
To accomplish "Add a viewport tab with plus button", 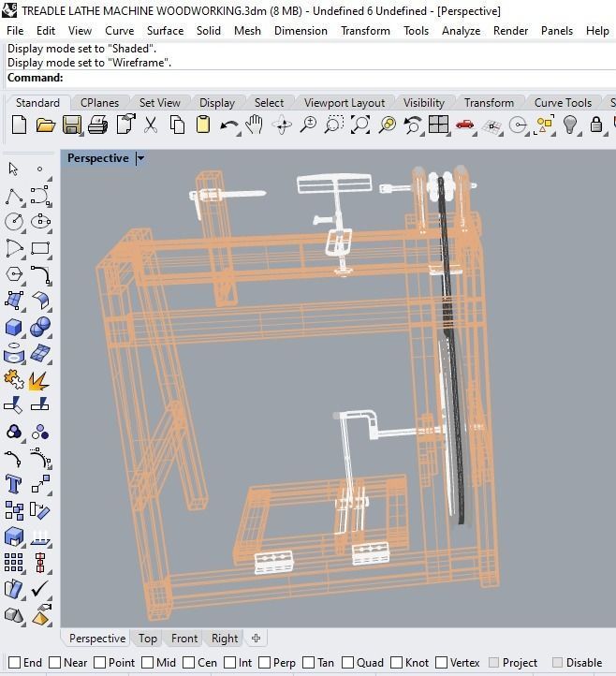I will point(257,638).
